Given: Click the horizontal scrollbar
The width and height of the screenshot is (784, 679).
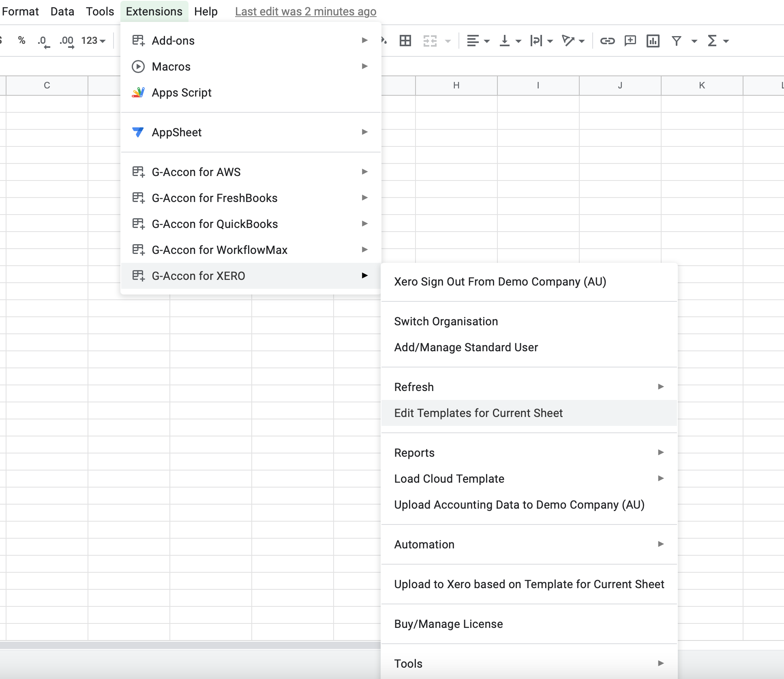Looking at the screenshot, I should pyautogui.click(x=190, y=645).
